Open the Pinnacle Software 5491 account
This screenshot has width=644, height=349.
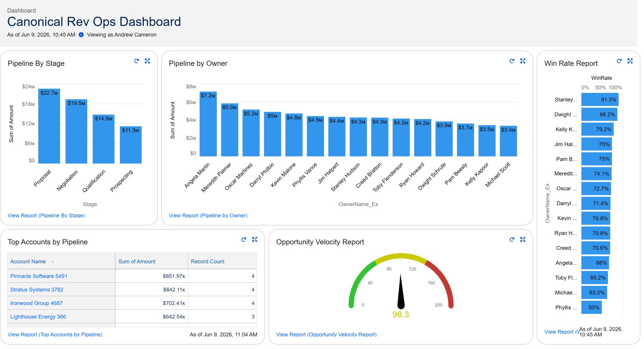(39, 276)
